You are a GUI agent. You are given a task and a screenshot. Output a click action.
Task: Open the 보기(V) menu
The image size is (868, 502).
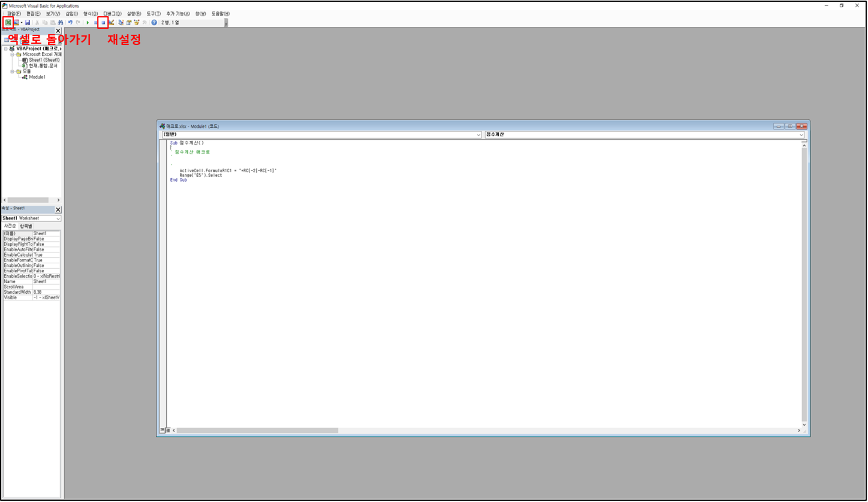click(53, 13)
